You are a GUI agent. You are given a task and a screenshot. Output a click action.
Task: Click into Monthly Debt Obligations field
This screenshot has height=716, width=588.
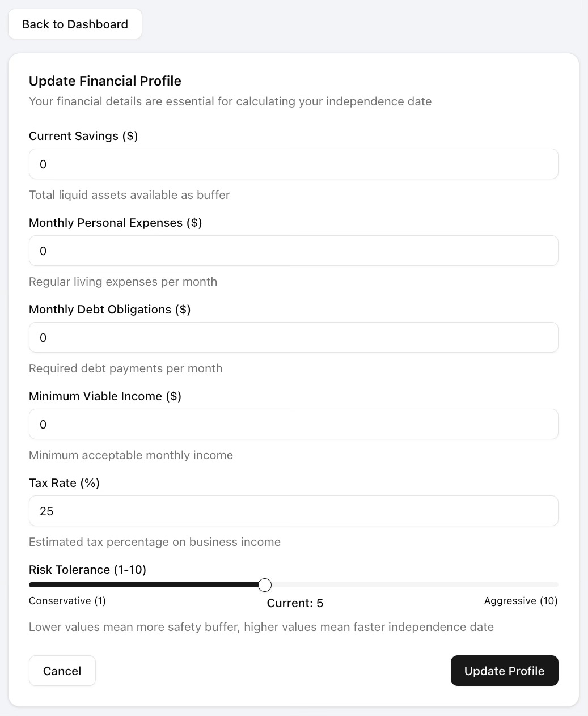[x=294, y=337]
